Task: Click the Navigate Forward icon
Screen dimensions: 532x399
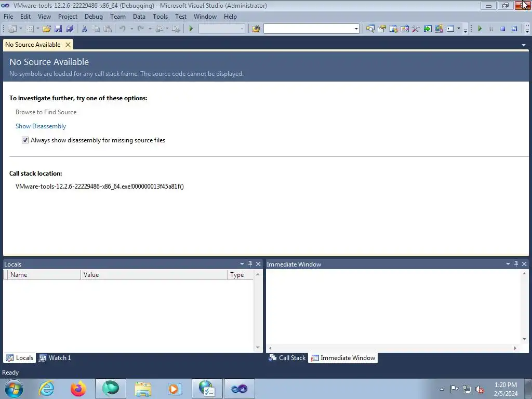Action: click(x=176, y=29)
